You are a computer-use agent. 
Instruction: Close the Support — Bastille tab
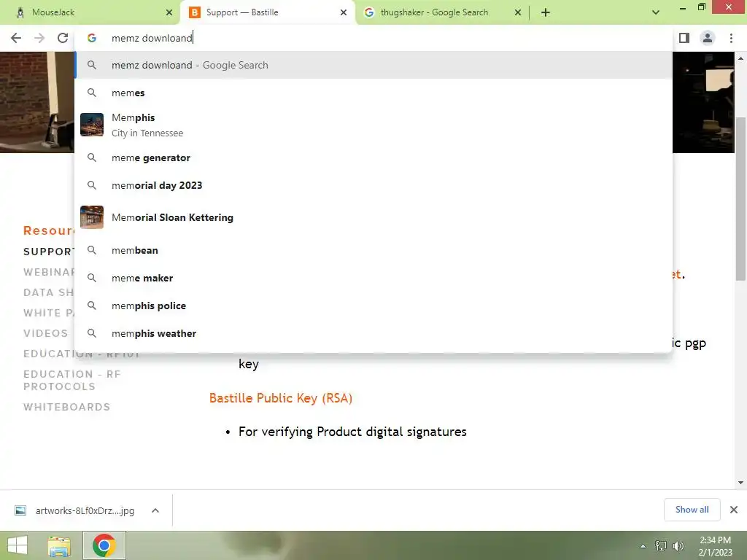tap(344, 12)
